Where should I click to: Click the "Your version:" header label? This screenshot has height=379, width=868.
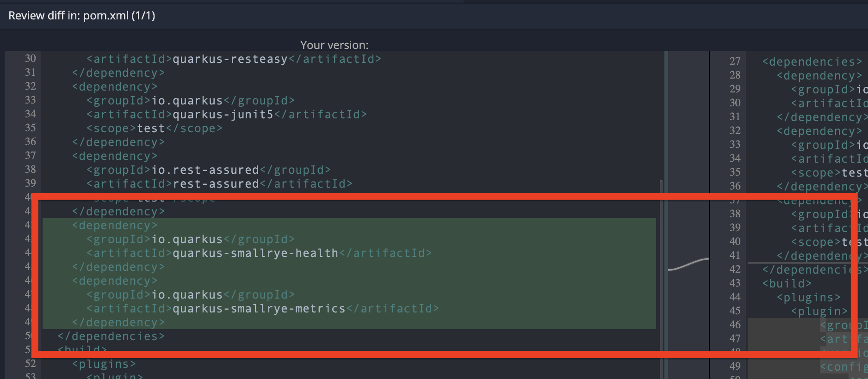pyautogui.click(x=334, y=45)
